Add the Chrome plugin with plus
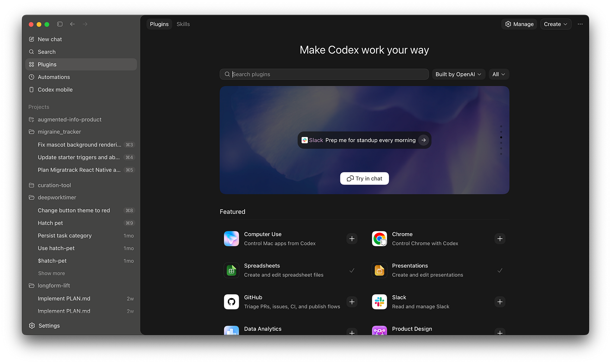 tap(500, 239)
